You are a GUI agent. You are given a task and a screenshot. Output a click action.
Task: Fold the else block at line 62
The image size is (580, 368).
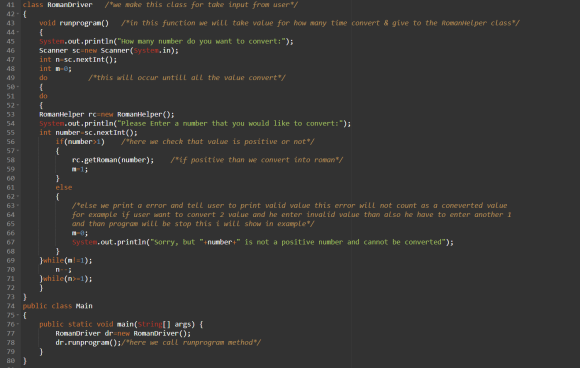[x=18, y=196]
